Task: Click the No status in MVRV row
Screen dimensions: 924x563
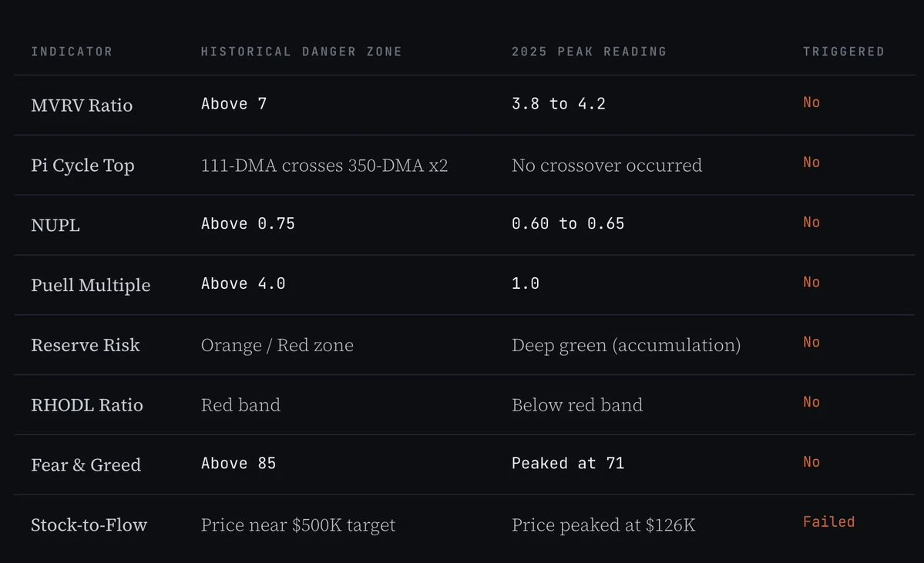Action: click(811, 102)
